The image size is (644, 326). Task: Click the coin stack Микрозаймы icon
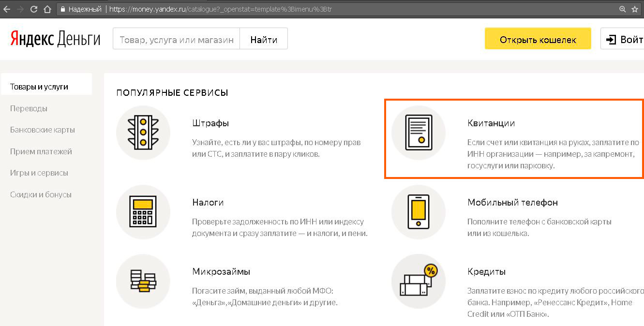coord(143,281)
